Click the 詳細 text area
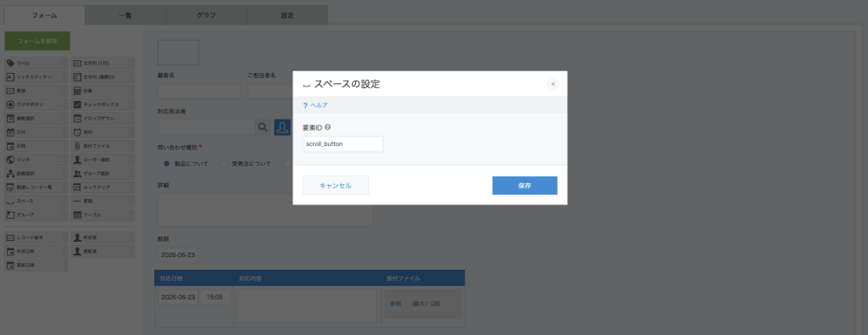The image size is (868, 335). (265, 209)
